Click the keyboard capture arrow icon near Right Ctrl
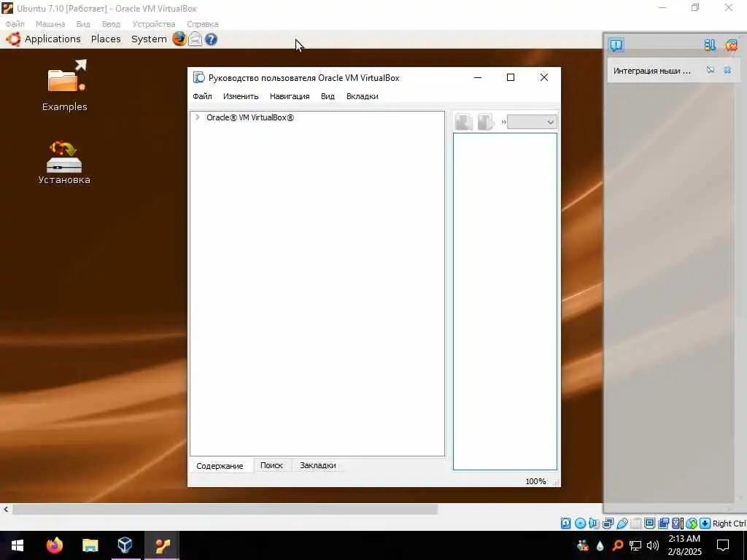 (x=705, y=524)
